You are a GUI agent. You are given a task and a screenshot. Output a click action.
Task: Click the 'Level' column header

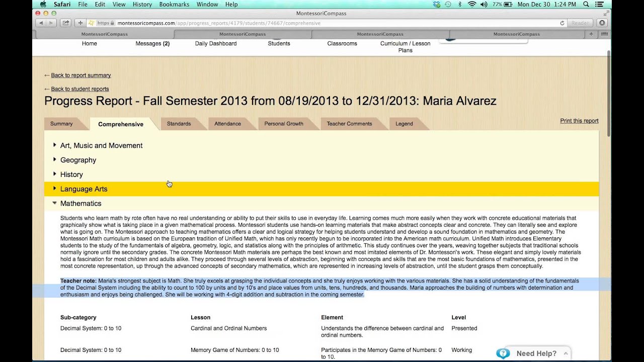[x=458, y=318]
